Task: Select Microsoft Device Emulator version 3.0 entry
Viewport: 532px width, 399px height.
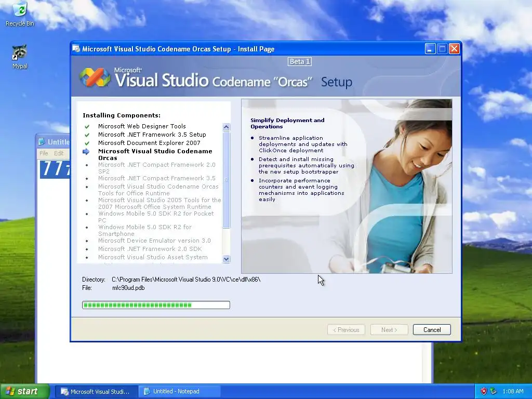Action: [x=154, y=241]
